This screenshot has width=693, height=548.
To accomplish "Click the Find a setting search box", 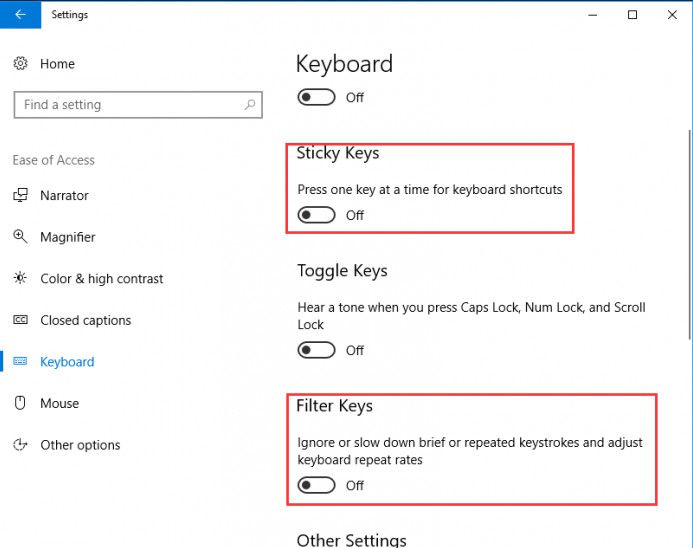I will 138,105.
